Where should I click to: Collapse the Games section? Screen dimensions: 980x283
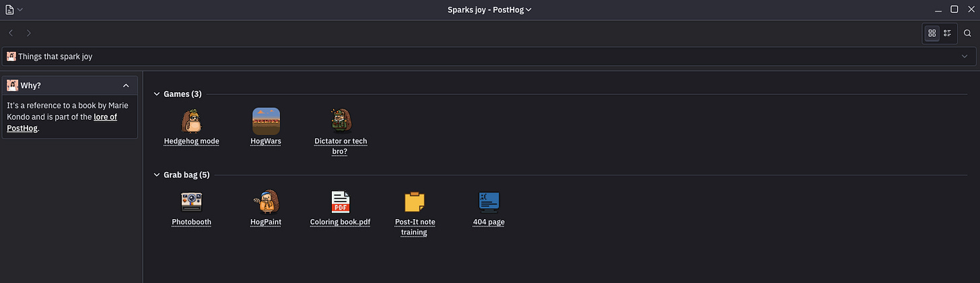[x=157, y=94]
